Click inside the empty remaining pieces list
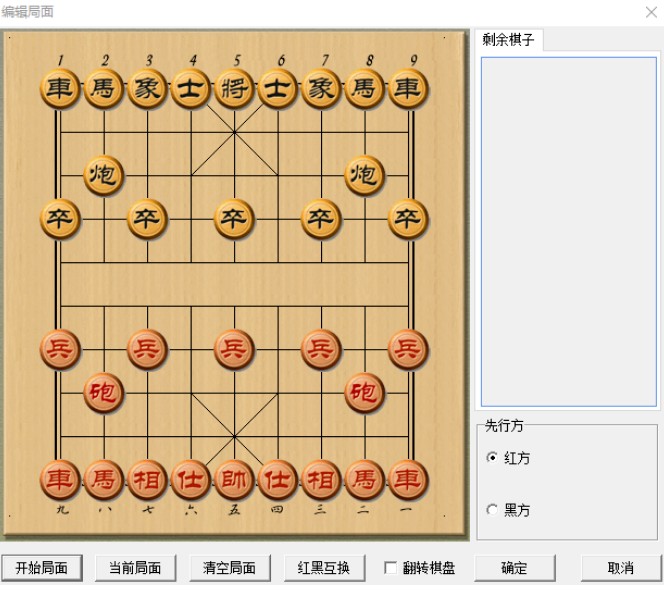Viewport: 664px width, 591px height. [x=568, y=230]
